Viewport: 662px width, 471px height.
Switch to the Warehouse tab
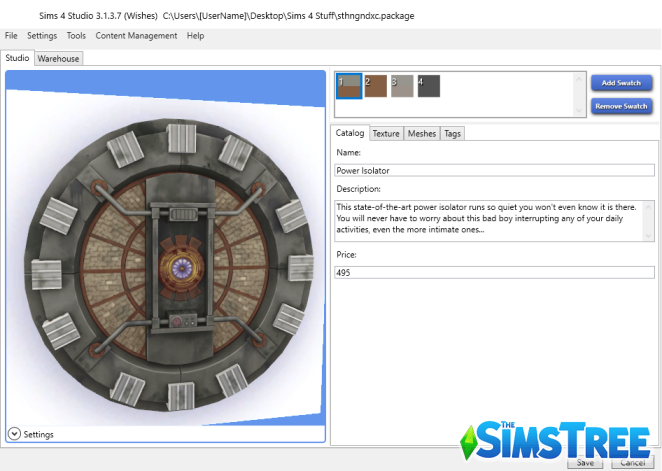59,59
